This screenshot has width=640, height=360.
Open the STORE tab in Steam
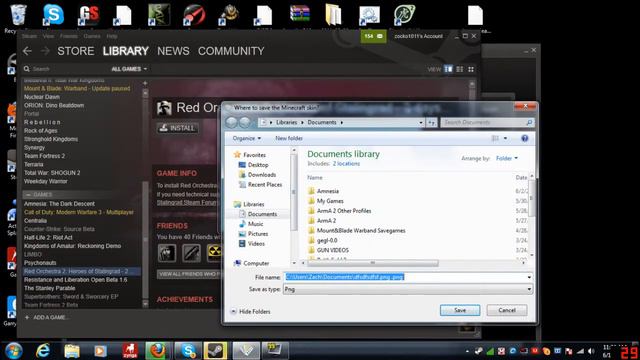pos(76,51)
